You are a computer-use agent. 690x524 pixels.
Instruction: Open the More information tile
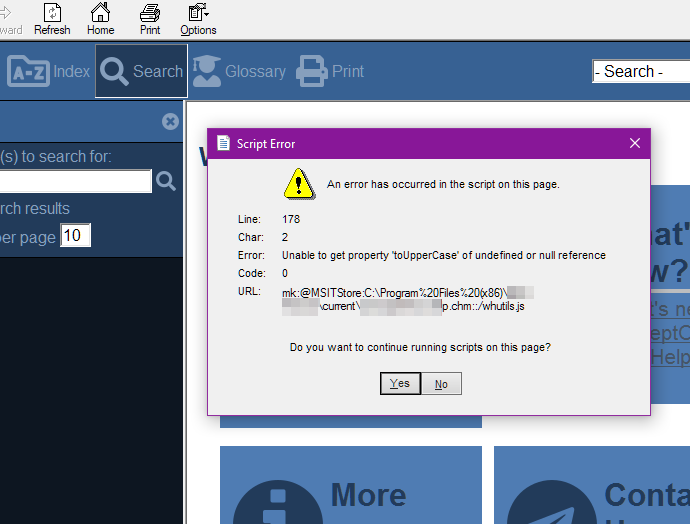pos(351,485)
